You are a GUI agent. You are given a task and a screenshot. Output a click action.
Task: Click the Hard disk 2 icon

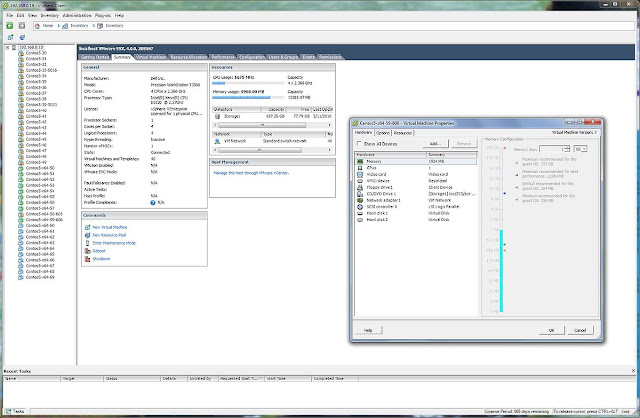[x=360, y=220]
